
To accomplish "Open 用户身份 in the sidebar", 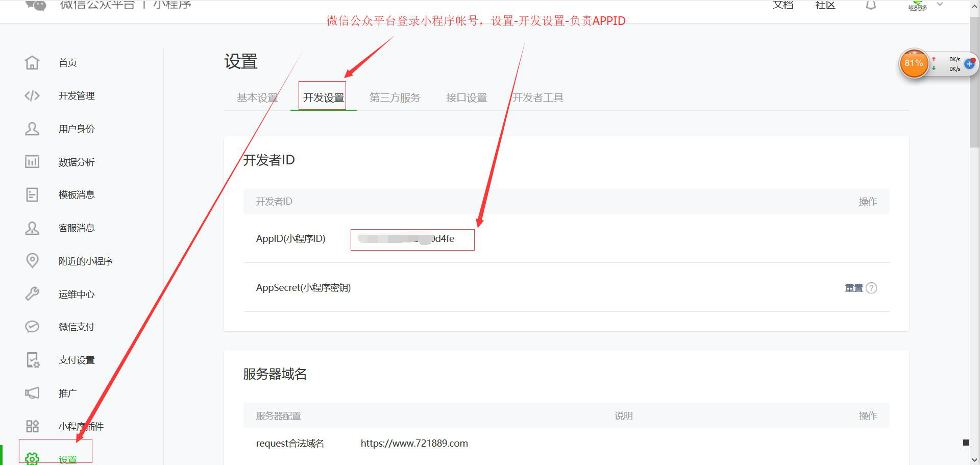I will tap(77, 129).
